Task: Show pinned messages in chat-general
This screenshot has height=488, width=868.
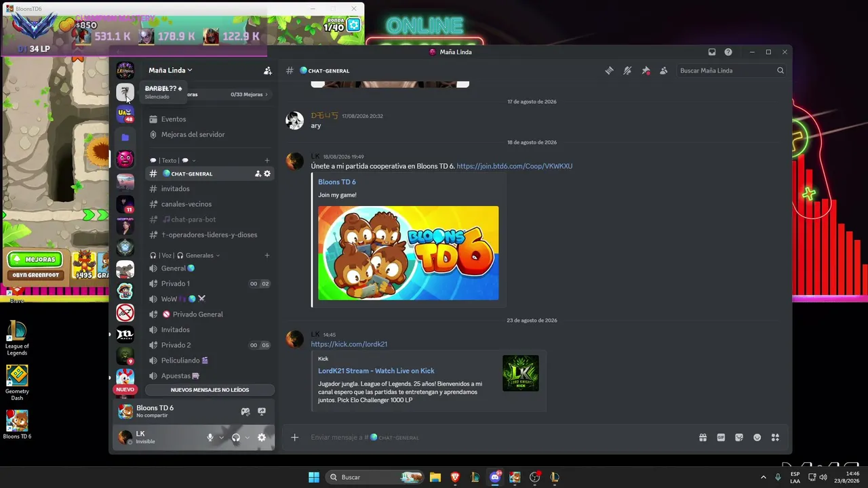Action: pos(646,70)
